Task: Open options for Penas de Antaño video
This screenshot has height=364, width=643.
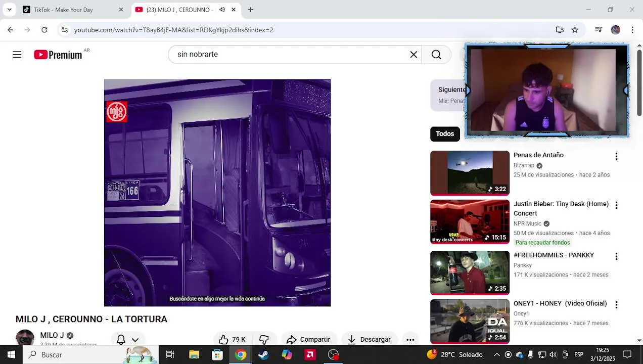Action: coord(616,157)
